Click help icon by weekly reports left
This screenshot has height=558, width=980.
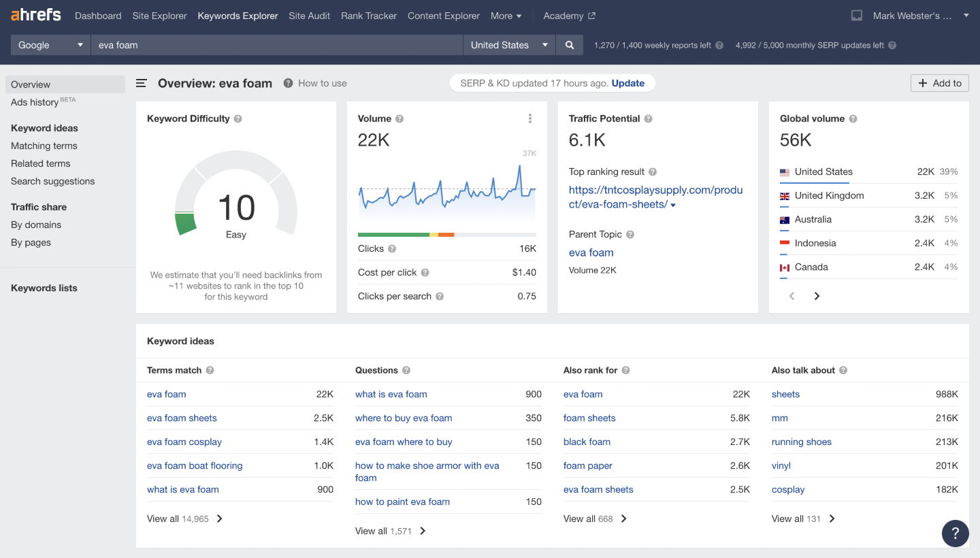(x=719, y=46)
